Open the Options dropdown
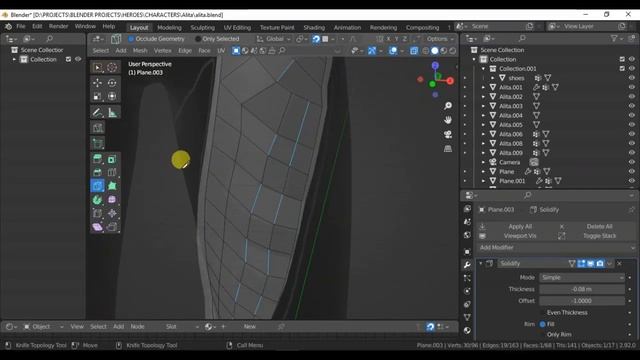The image size is (640, 360). click(440, 39)
